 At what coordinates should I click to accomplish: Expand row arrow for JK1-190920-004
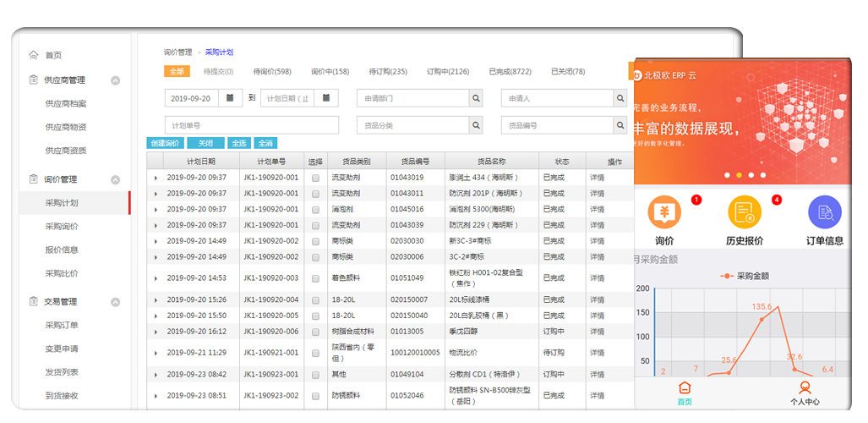[x=156, y=300]
